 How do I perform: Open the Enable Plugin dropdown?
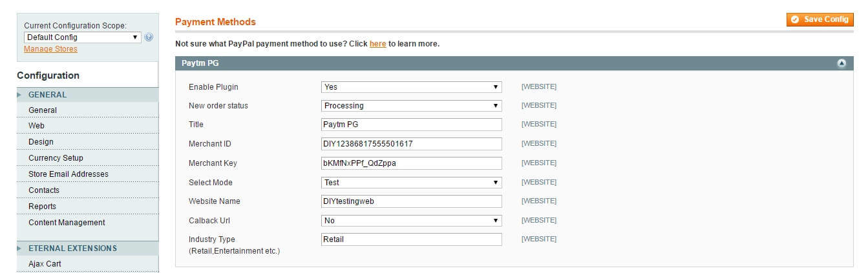click(x=411, y=86)
